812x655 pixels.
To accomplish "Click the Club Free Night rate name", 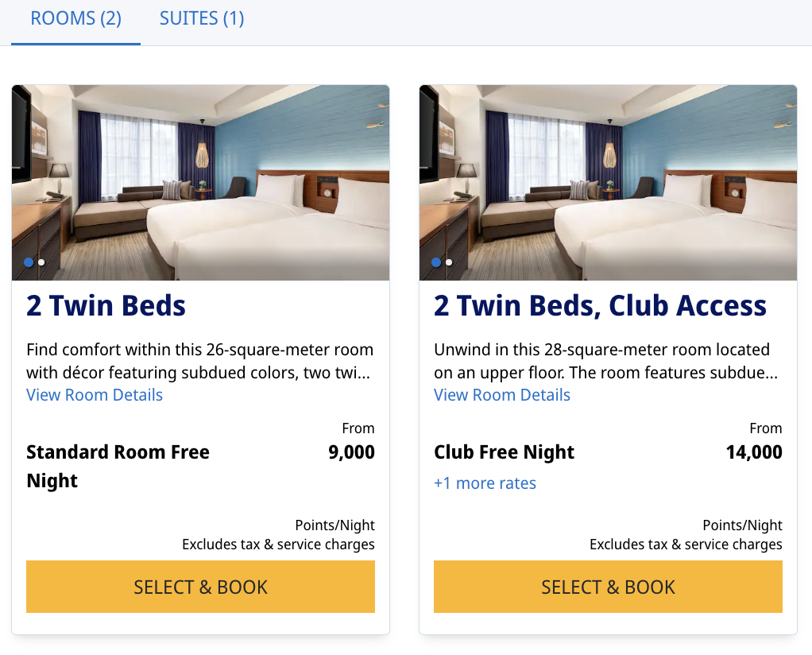I will [504, 452].
